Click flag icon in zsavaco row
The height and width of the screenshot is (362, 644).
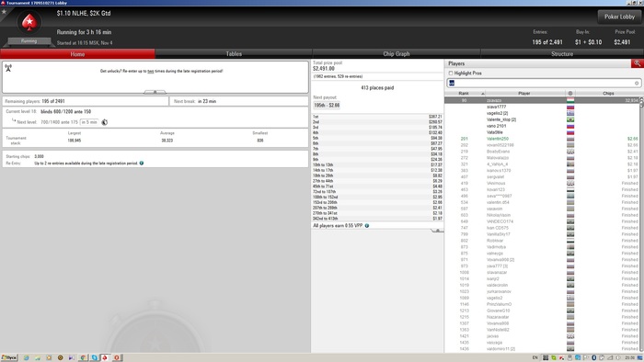570,100
